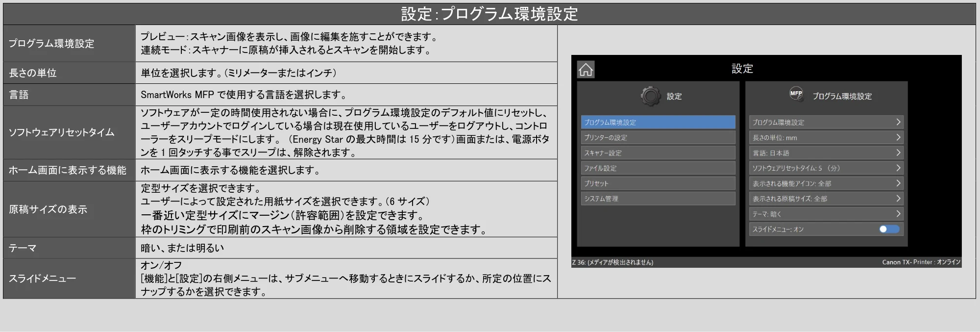Click the スライドメニュー table row header
The image size is (980, 332).
(42, 279)
